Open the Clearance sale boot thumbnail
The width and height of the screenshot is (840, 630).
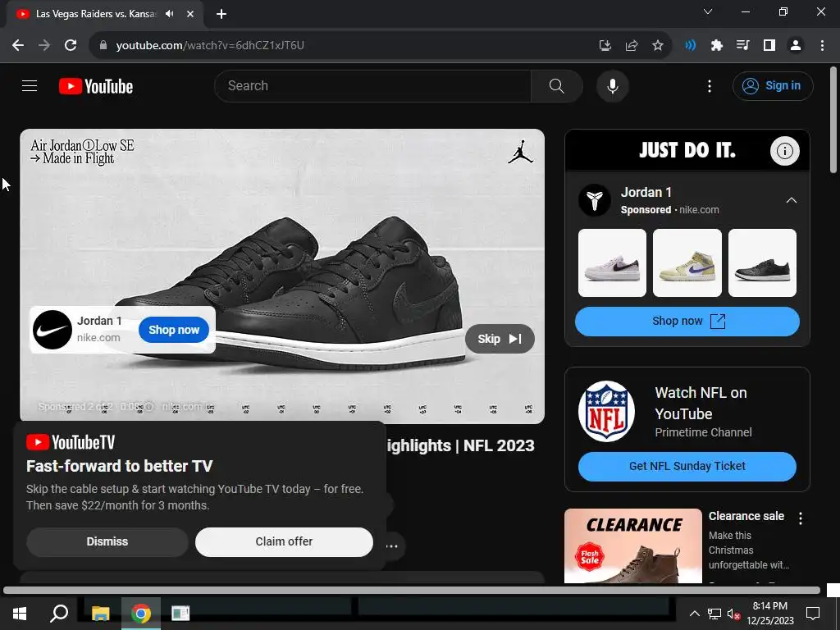[x=632, y=546]
